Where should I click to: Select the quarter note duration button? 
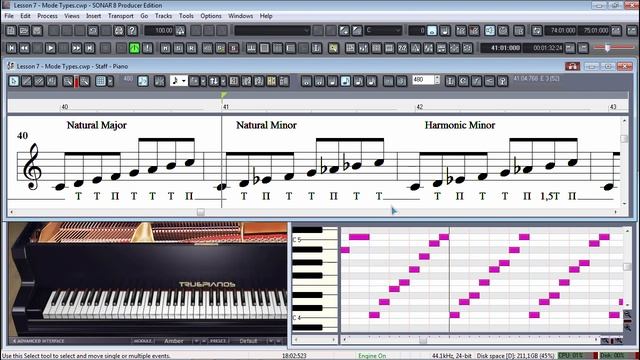coord(333,81)
